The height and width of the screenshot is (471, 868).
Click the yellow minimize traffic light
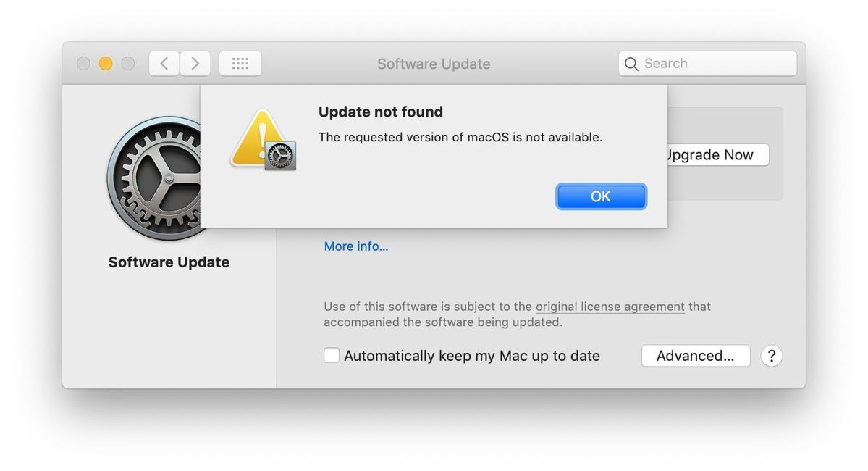coord(105,63)
